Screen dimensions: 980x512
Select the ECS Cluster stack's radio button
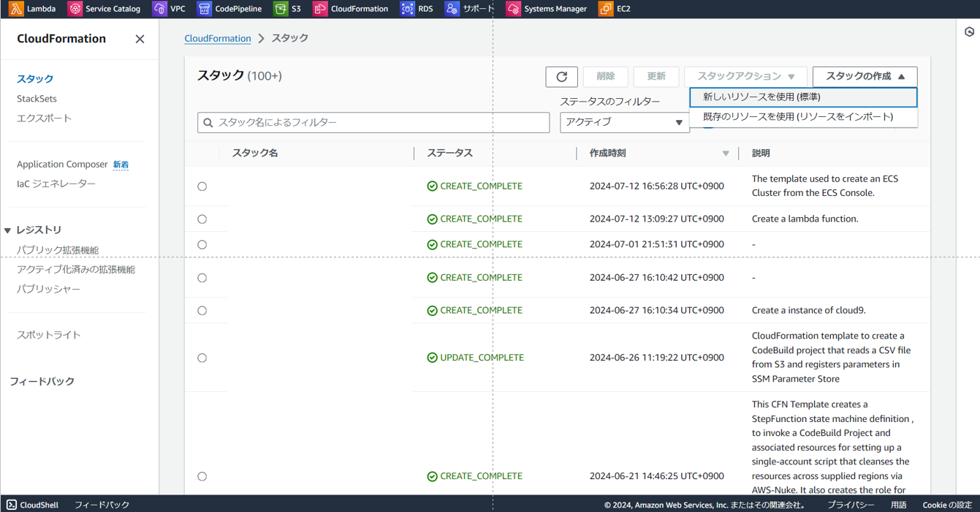(202, 186)
